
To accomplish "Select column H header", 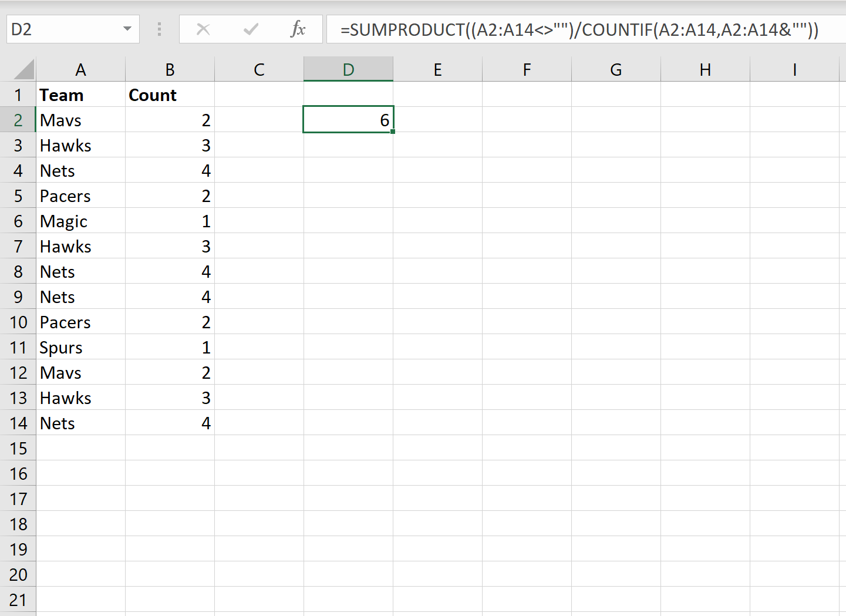I will 705,70.
